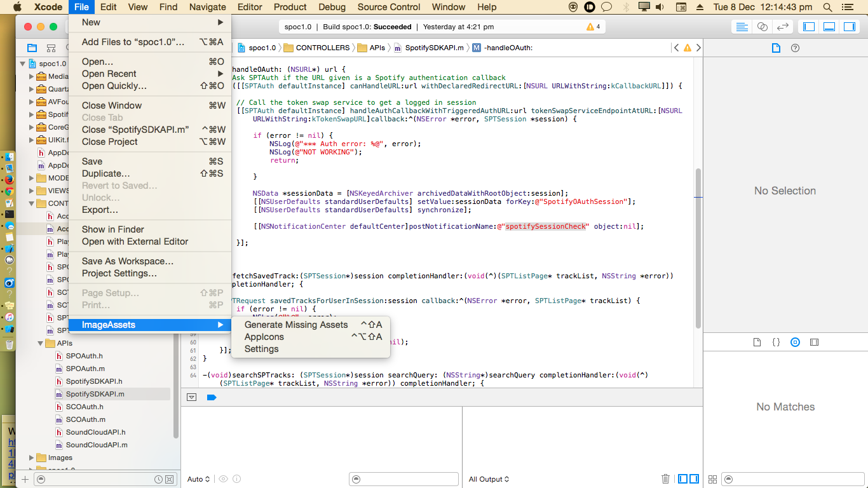The height and width of the screenshot is (488, 868).
Task: Go to next issue arrow
Action: pos(698,48)
